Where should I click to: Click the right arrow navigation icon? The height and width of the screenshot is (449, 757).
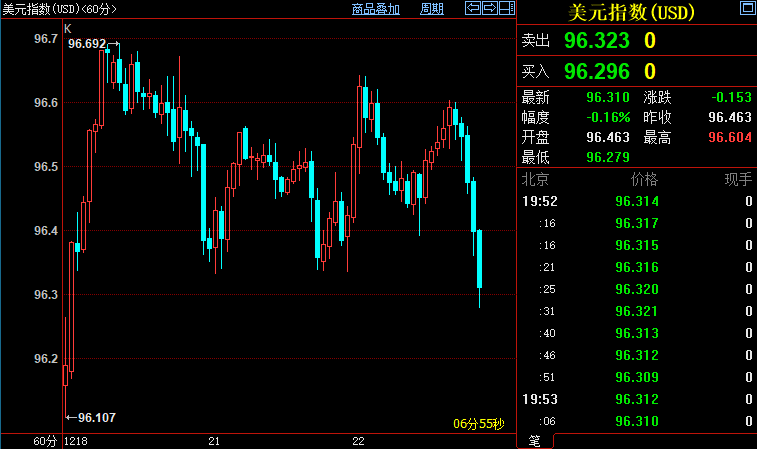[x=490, y=9]
